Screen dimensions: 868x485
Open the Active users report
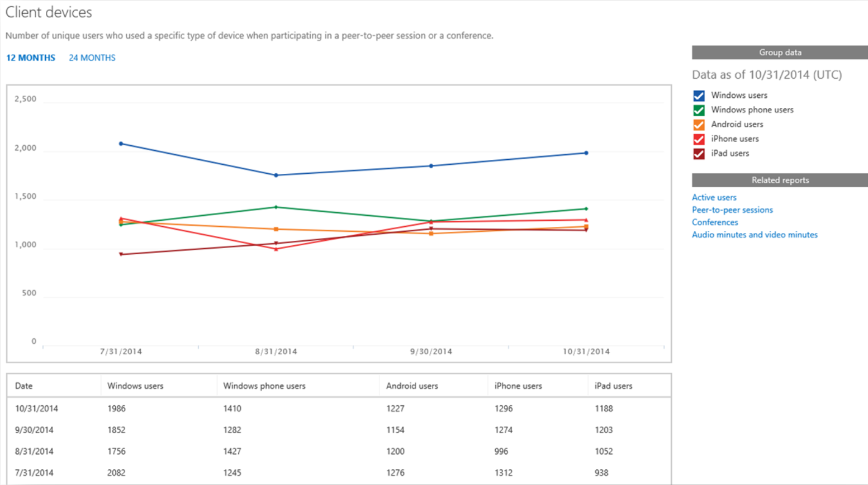pos(714,197)
